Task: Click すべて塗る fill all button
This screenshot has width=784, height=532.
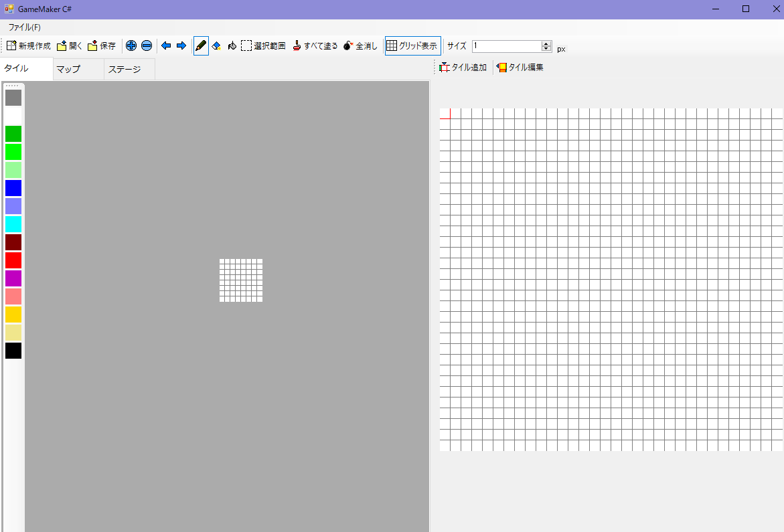Action: point(315,46)
